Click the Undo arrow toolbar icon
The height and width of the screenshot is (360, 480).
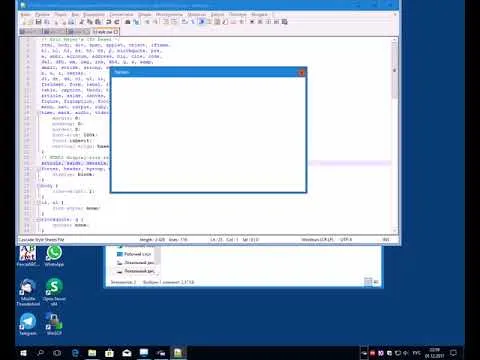click(108, 22)
